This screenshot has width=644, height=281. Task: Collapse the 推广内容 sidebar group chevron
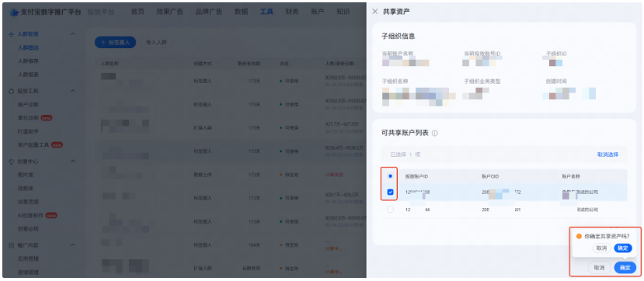(73, 245)
